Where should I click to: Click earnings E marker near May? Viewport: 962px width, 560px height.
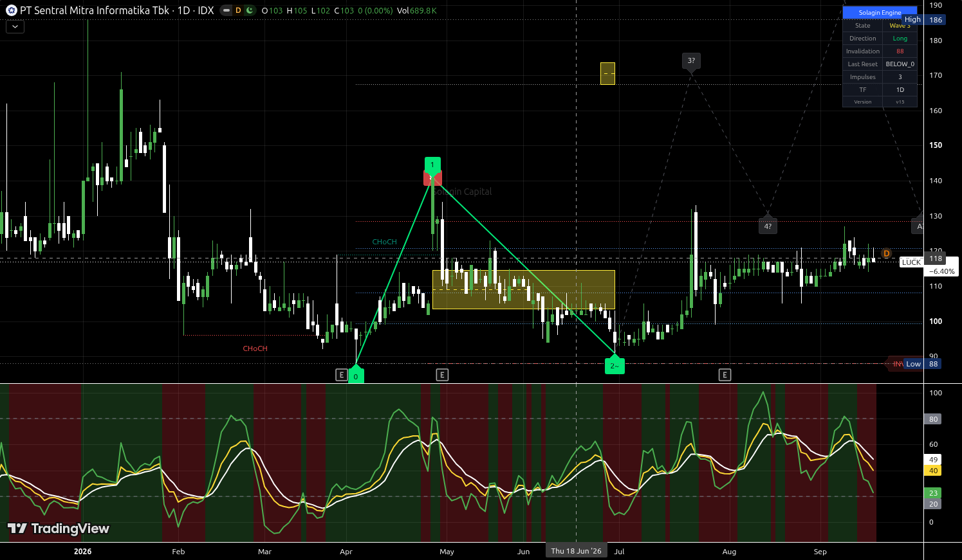pyautogui.click(x=442, y=375)
